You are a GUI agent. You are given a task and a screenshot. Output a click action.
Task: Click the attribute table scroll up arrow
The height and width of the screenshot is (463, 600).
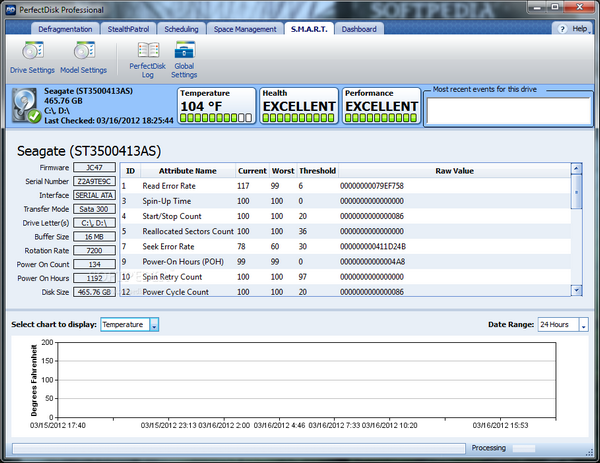click(x=576, y=169)
